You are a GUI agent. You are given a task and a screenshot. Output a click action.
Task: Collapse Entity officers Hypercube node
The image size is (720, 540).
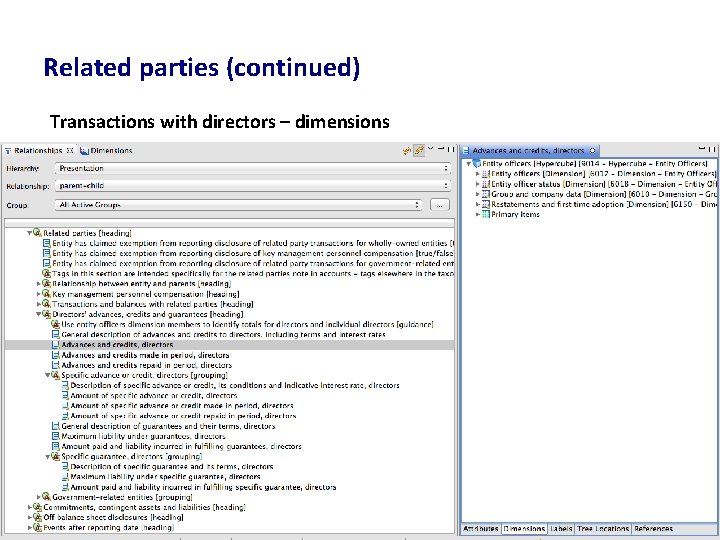tap(468, 163)
